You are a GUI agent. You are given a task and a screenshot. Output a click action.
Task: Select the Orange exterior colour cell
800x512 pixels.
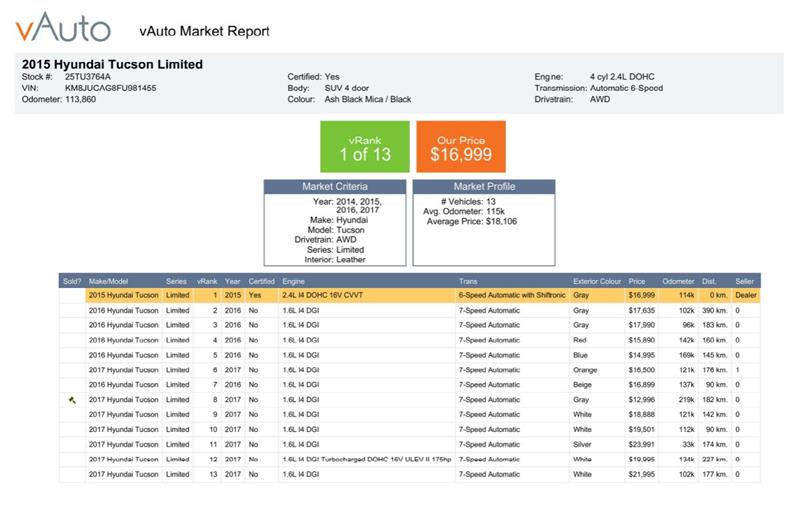pyautogui.click(x=585, y=370)
